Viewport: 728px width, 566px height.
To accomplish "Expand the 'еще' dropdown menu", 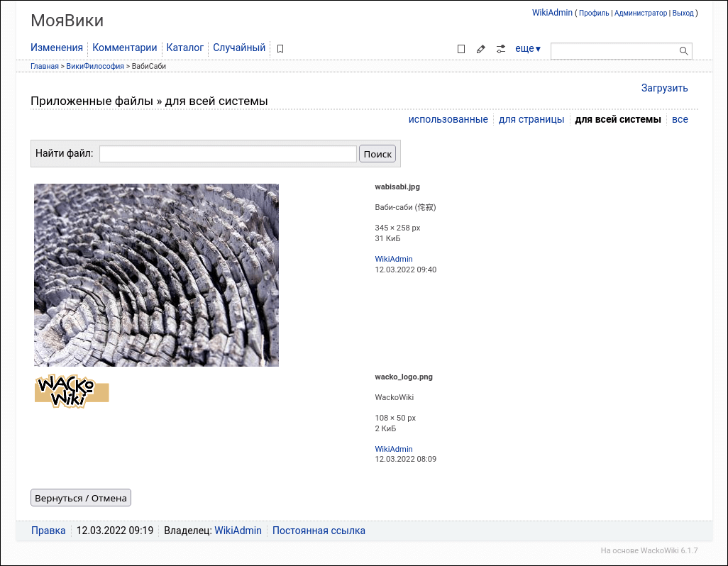I will [x=528, y=49].
